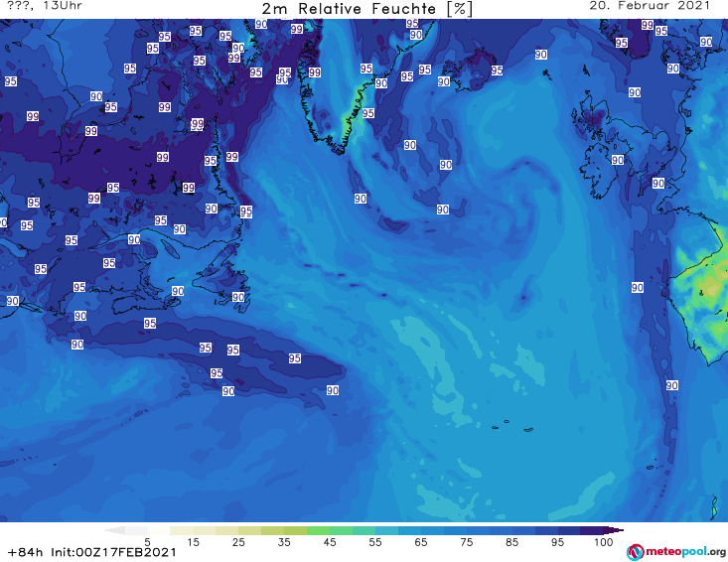Click the 95 label under the color scale

(557, 542)
